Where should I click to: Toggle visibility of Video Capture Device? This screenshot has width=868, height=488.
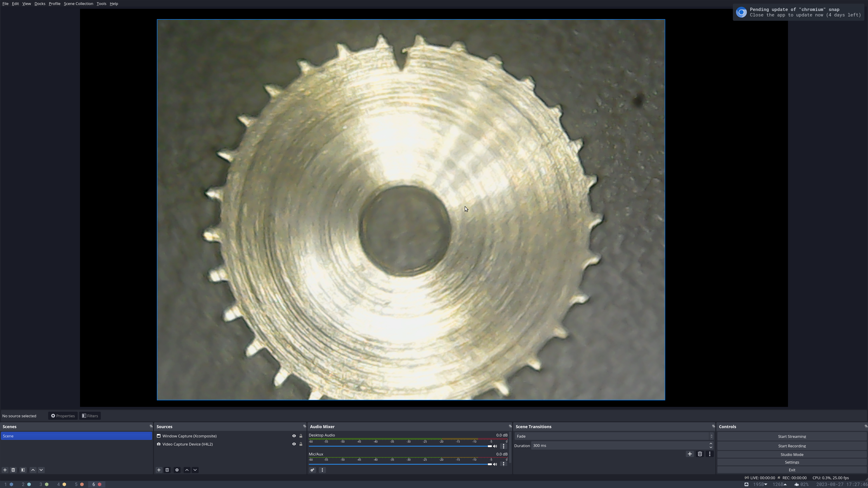[294, 444]
